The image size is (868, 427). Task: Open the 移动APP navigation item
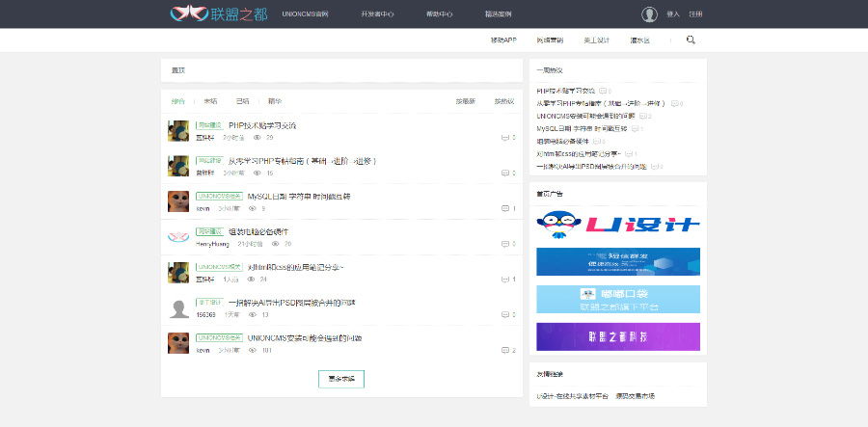click(x=503, y=40)
